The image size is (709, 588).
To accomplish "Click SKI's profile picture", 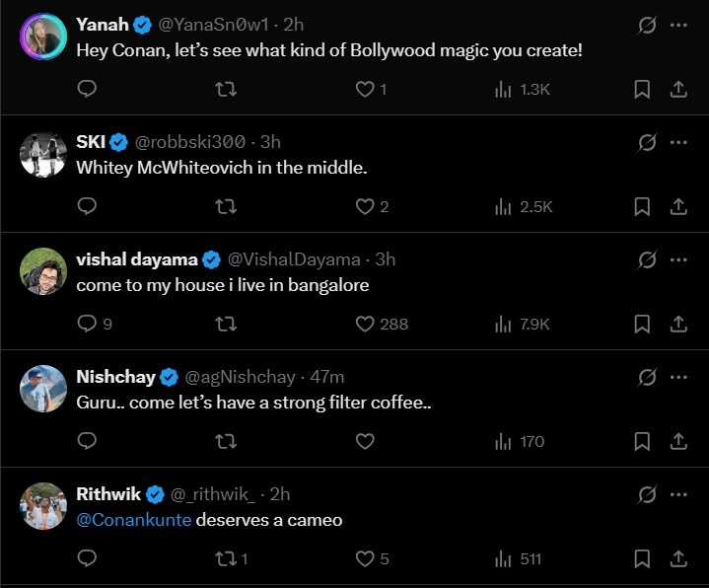I will [43, 155].
